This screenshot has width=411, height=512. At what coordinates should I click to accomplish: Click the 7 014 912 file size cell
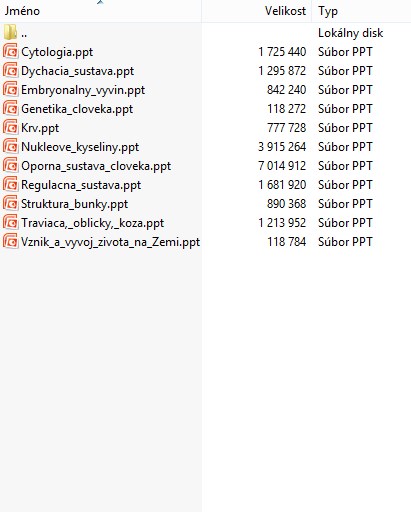(x=282, y=166)
